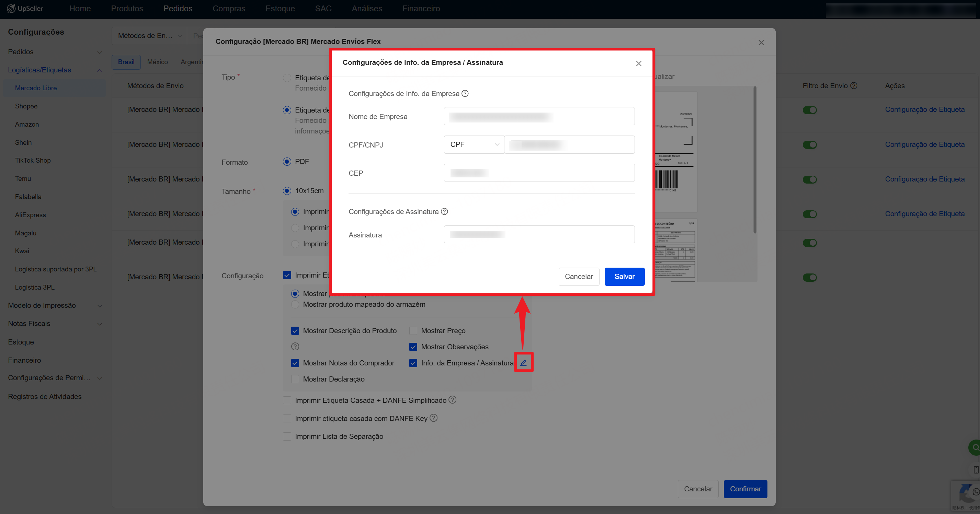Click Cancelar in the signature dialog
Viewport: 980px width, 514px height.
[x=578, y=277]
